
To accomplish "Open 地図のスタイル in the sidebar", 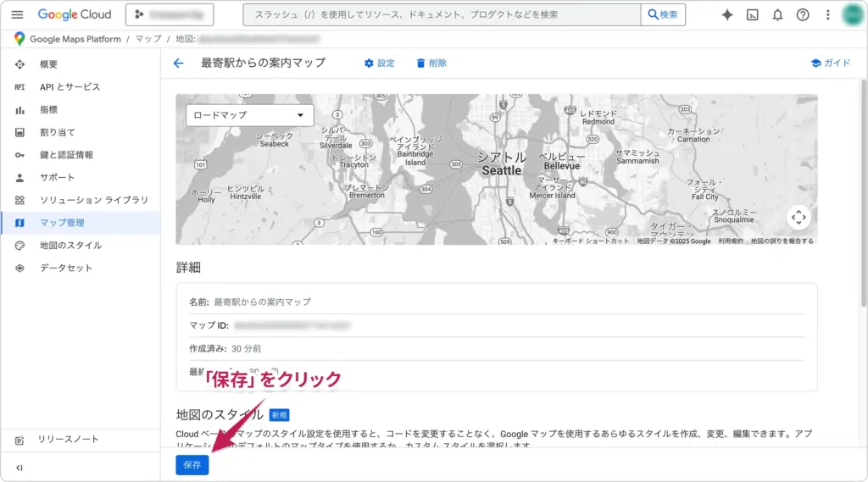I will click(81, 246).
